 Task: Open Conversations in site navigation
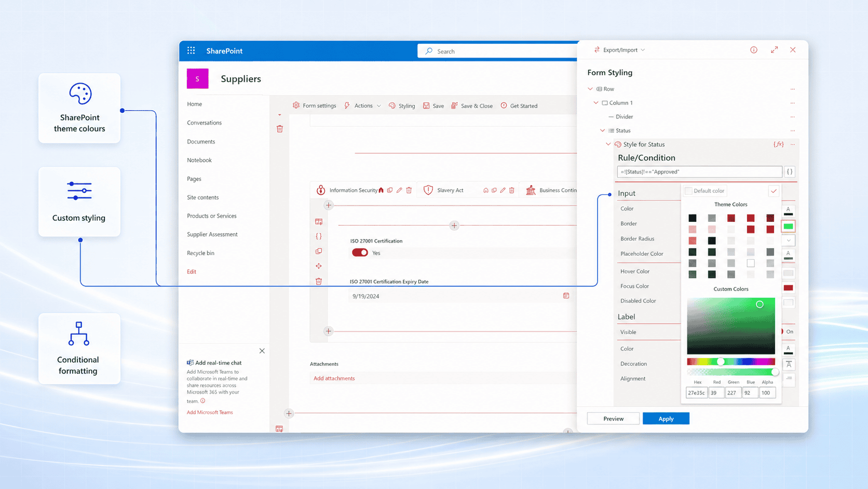pos(205,123)
